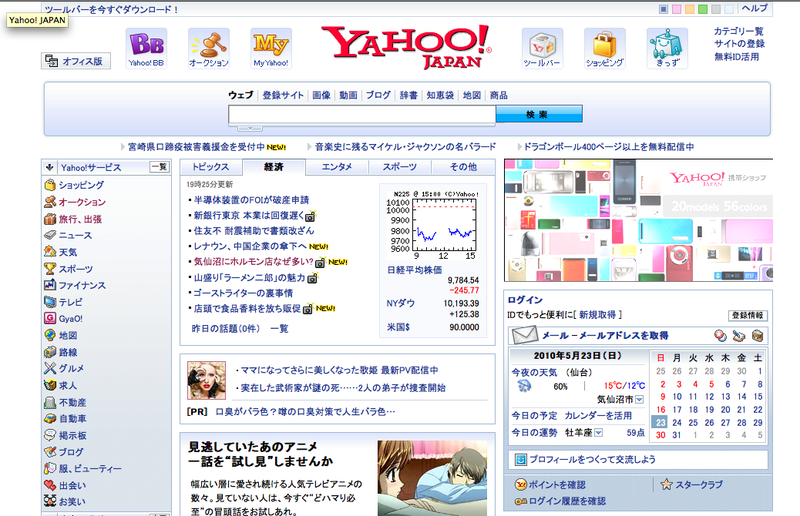Click the グルメ fork and knife icon

tap(49, 368)
